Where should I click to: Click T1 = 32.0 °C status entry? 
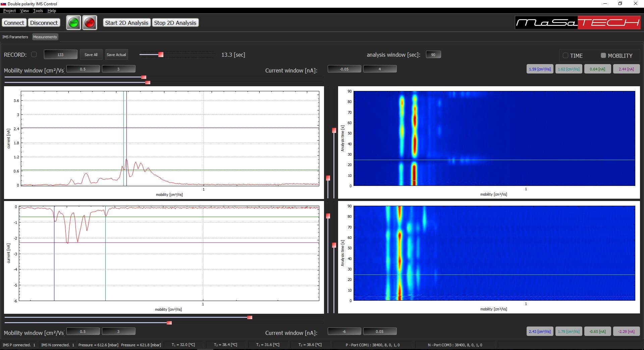183,345
